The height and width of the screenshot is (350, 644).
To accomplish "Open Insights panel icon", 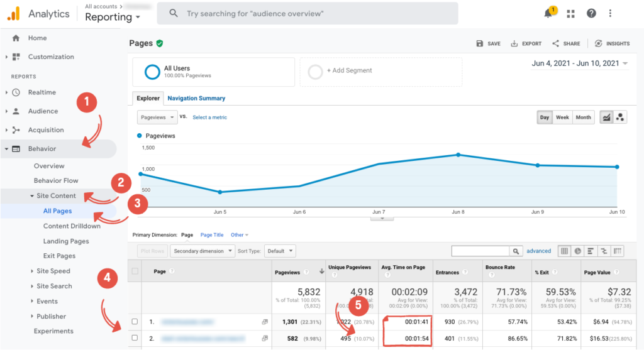I will pos(598,43).
